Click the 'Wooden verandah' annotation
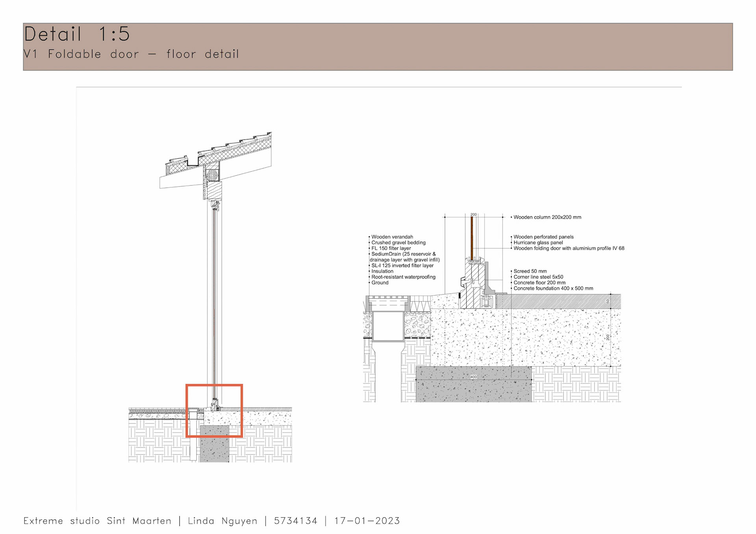Viewport: 756px width, 534px height. [392, 237]
